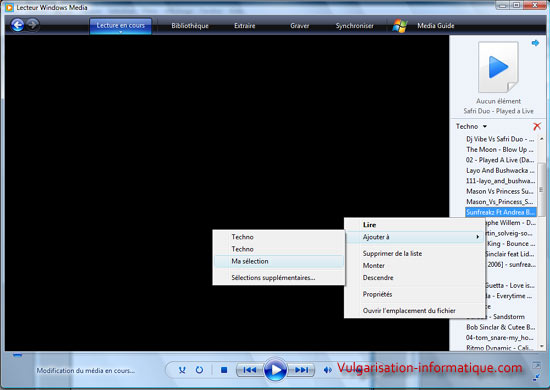Add to Ma sélection playlist
Screen dimensions: 550x390
279,261
